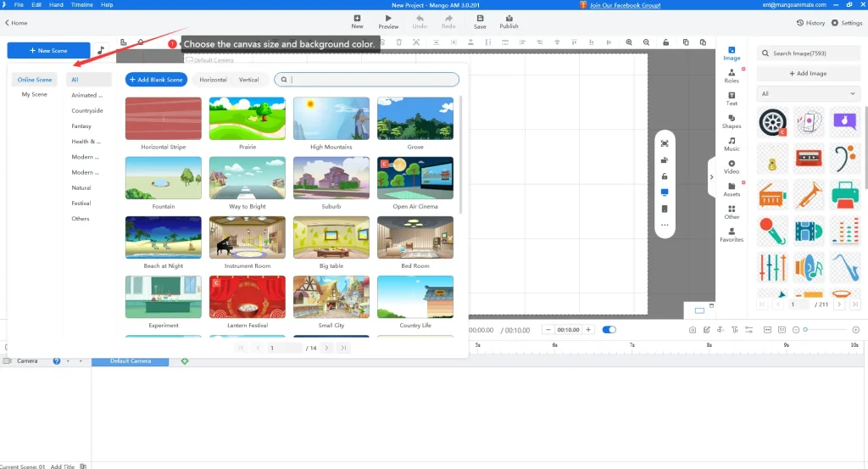Go back Home
Viewport: 868px width, 469px height.
click(16, 23)
